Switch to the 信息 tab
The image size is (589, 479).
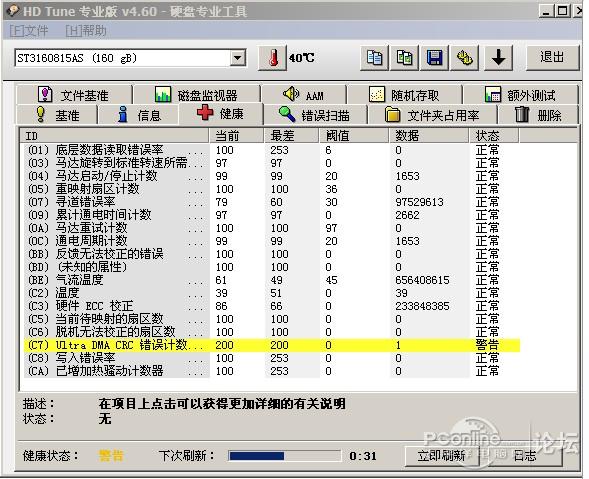coord(139,115)
